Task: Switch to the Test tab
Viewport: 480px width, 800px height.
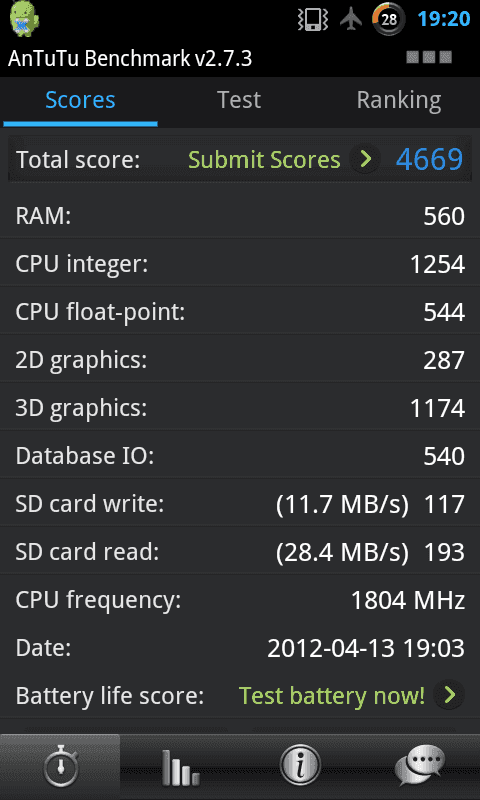Action: [239, 100]
